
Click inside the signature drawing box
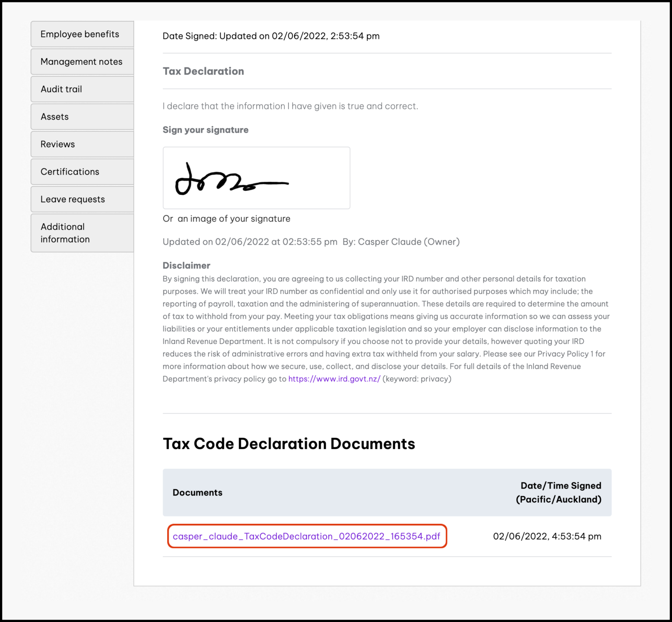point(256,177)
